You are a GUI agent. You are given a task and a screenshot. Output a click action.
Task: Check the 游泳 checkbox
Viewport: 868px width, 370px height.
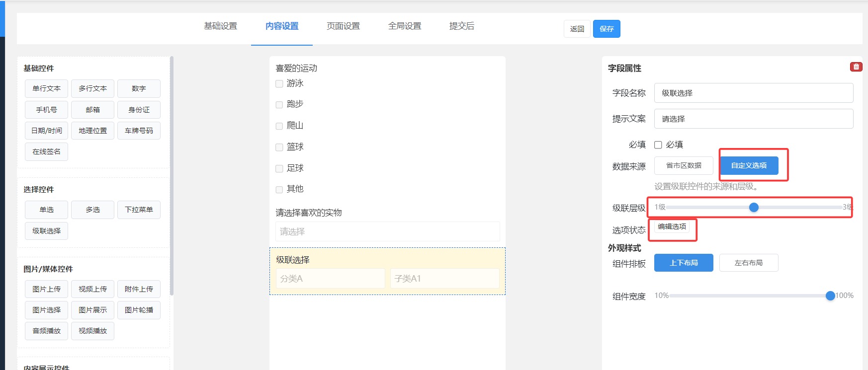(279, 84)
